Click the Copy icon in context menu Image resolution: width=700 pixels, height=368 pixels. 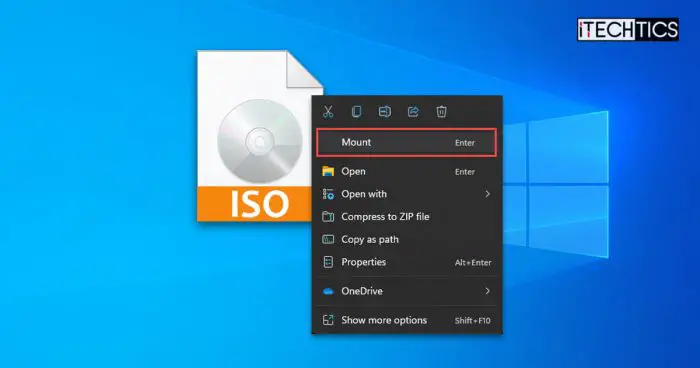click(356, 112)
